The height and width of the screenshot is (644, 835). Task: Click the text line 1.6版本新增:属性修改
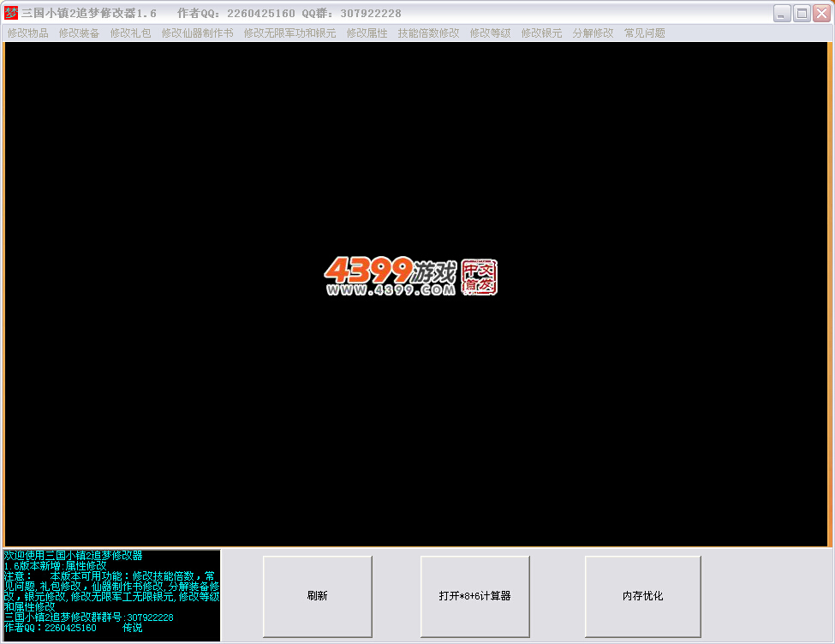point(56,566)
